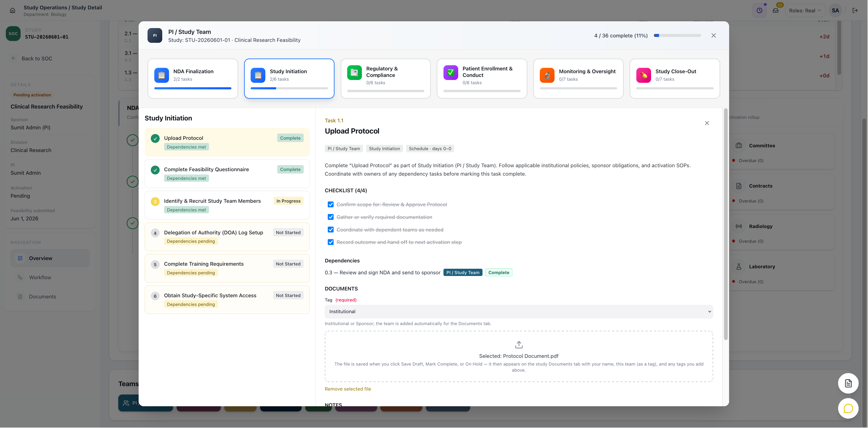Click the Committee briefcase icon

[x=739, y=145]
